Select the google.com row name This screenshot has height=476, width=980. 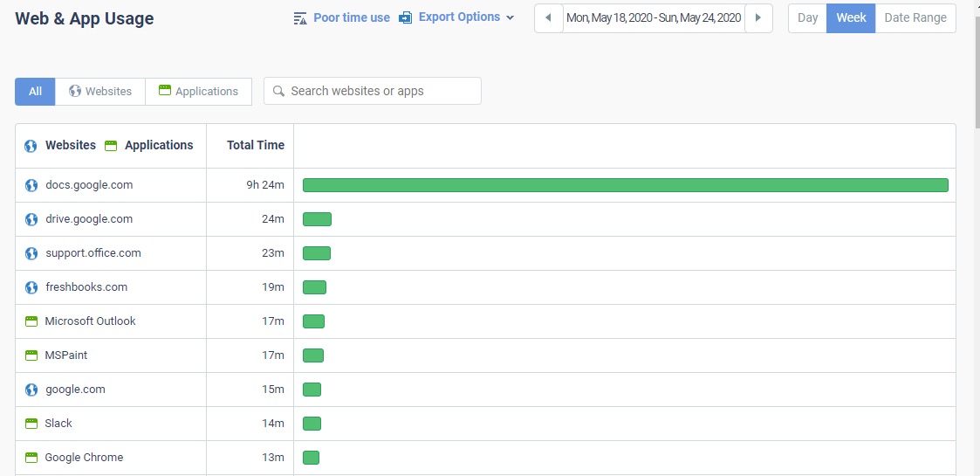pyautogui.click(x=76, y=389)
